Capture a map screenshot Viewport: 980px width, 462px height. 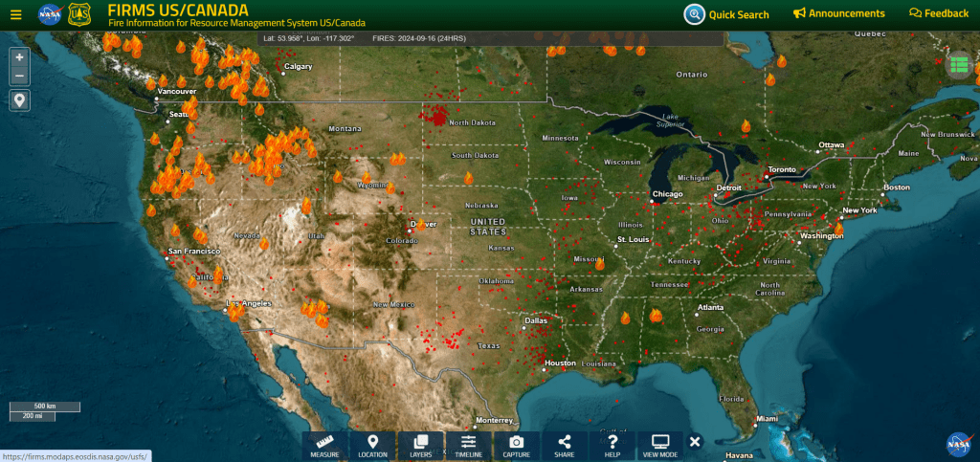tap(516, 446)
